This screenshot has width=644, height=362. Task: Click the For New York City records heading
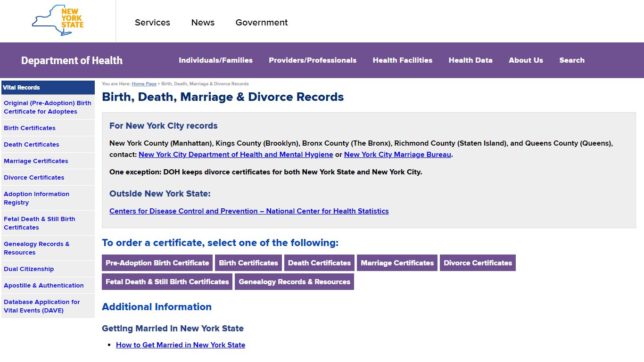[164, 126]
